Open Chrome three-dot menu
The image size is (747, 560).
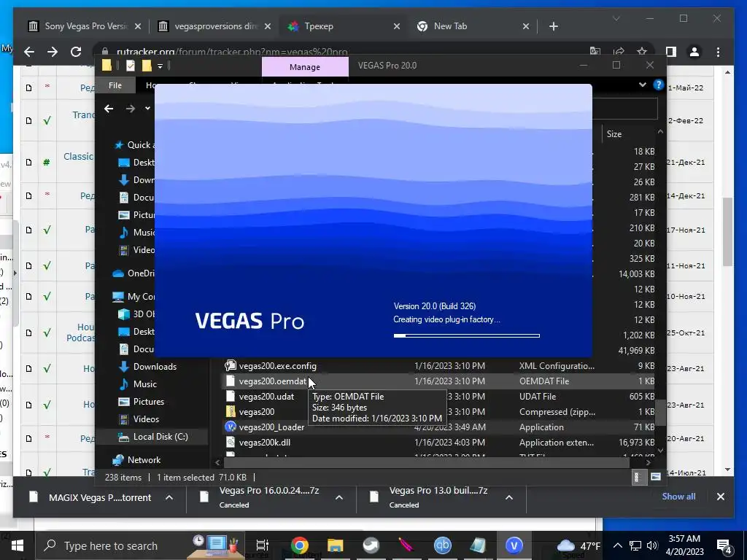click(x=718, y=52)
